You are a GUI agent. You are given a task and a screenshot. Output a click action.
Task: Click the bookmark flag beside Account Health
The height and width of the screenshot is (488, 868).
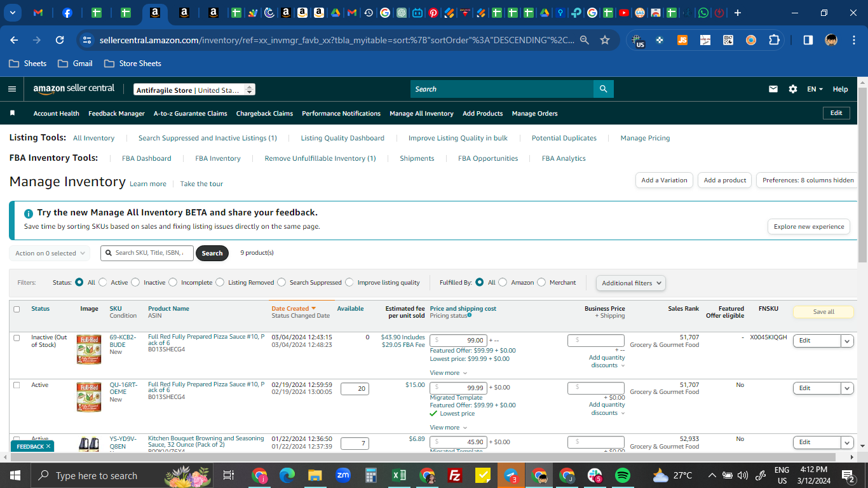pos(12,113)
